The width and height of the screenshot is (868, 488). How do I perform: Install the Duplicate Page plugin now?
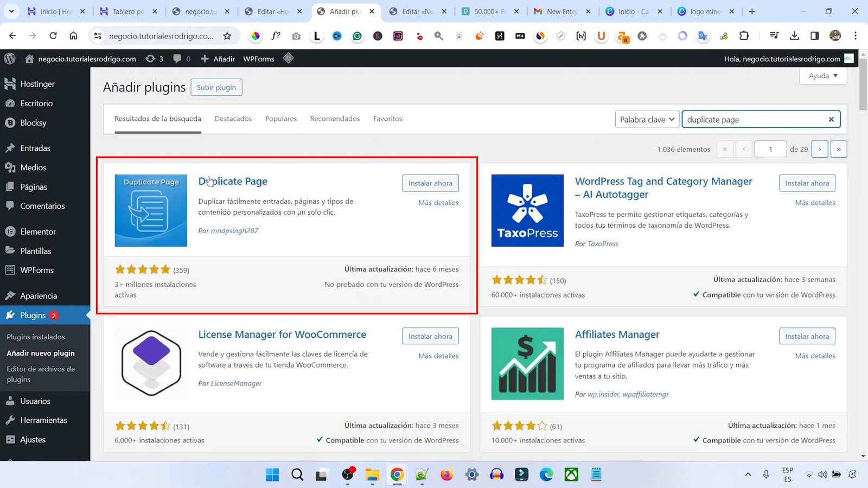pos(430,183)
